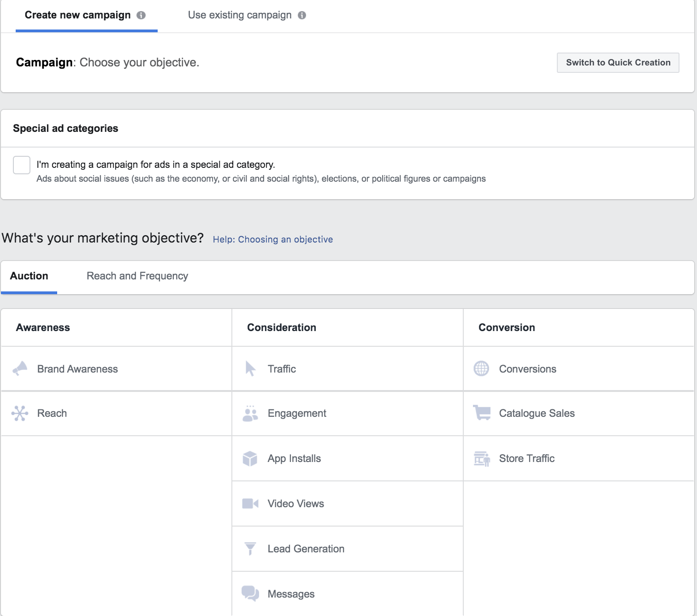The image size is (697, 616).
Task: Click the Video Views camera icon
Action: pos(250,503)
